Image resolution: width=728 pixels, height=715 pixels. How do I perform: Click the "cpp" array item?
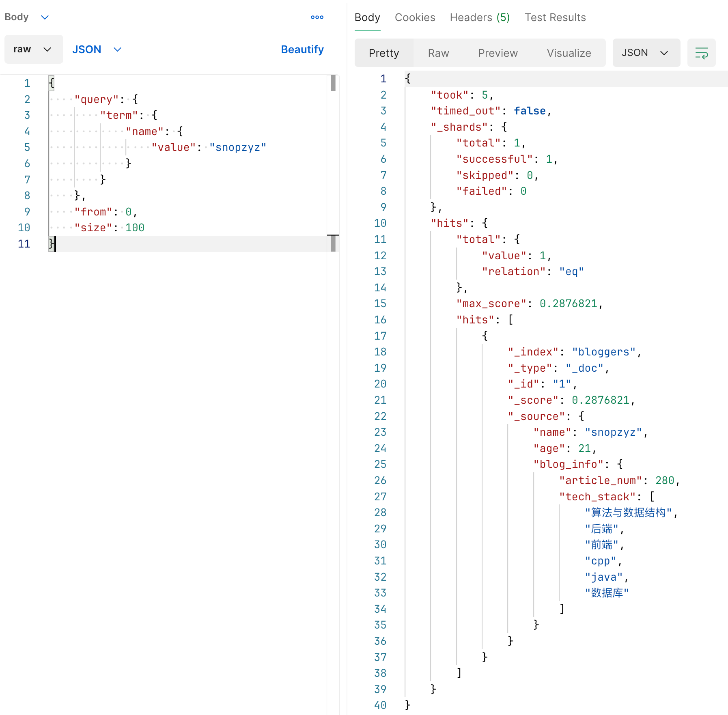pos(601,561)
